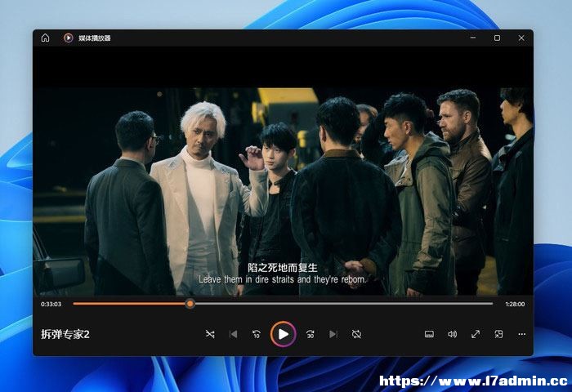
Task: Switch to mini player mode
Action: (x=498, y=334)
